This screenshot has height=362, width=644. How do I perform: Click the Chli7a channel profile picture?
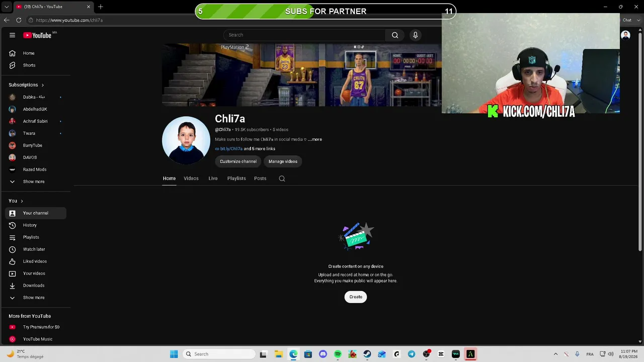click(186, 140)
